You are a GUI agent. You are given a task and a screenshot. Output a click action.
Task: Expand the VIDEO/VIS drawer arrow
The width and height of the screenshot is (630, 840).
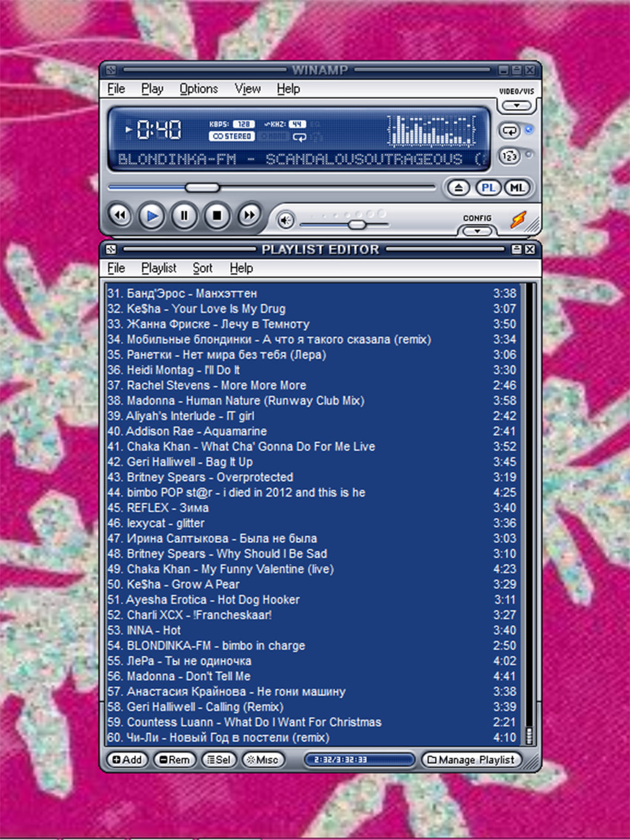coord(517,106)
